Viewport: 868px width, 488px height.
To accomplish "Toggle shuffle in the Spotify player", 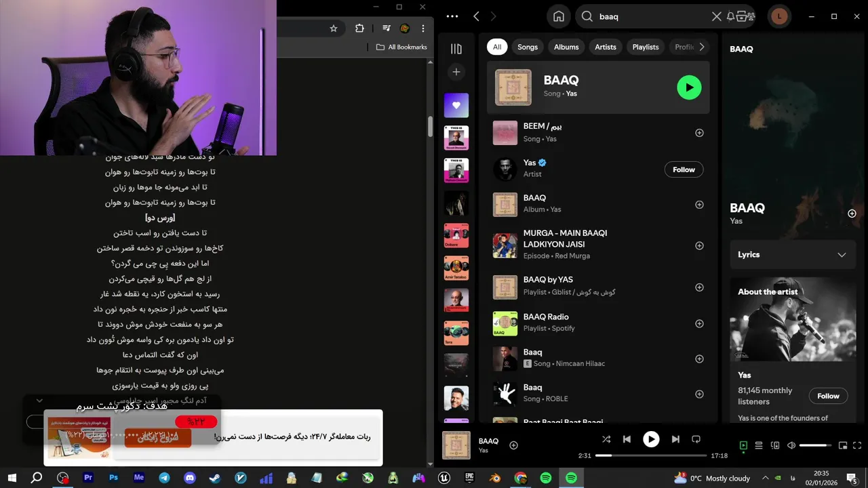I will 606,439.
